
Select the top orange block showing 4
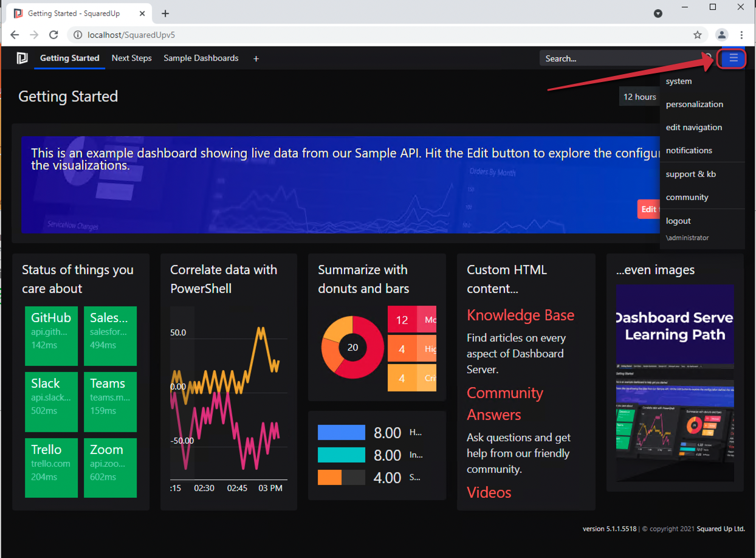tap(402, 349)
